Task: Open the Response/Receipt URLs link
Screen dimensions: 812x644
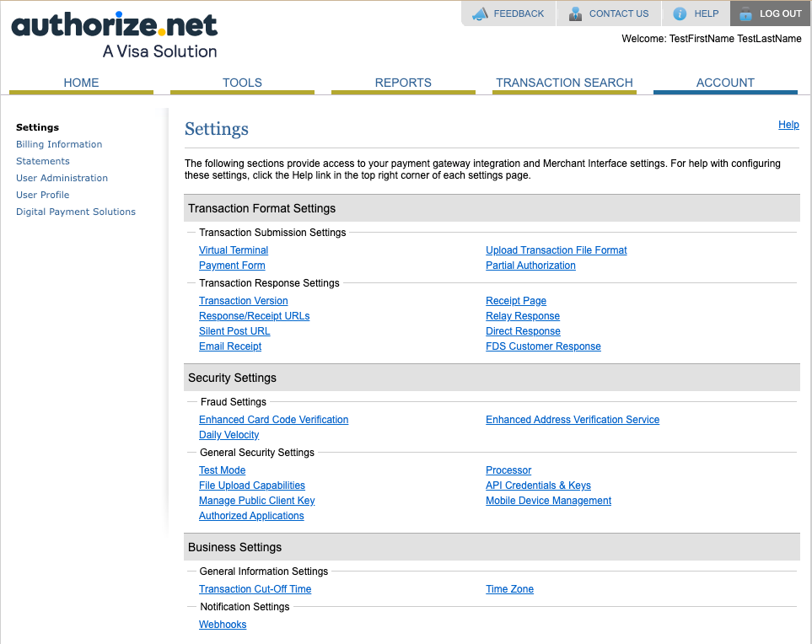Action: pos(255,316)
